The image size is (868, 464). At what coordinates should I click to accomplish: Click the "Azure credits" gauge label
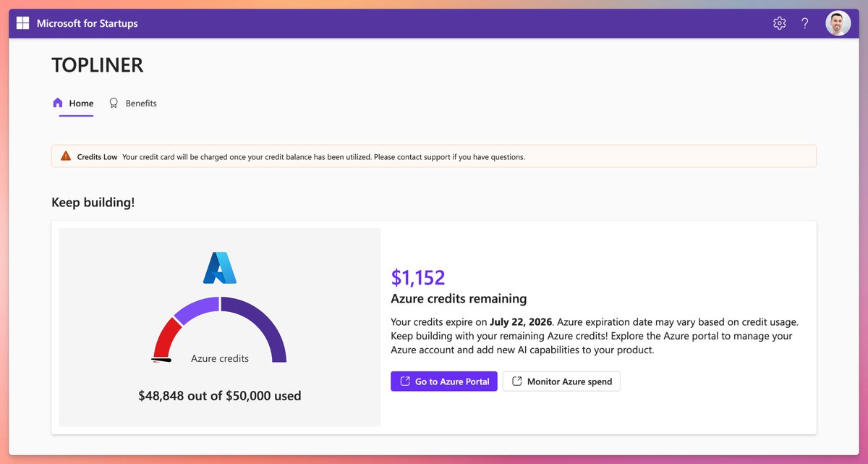coord(220,358)
